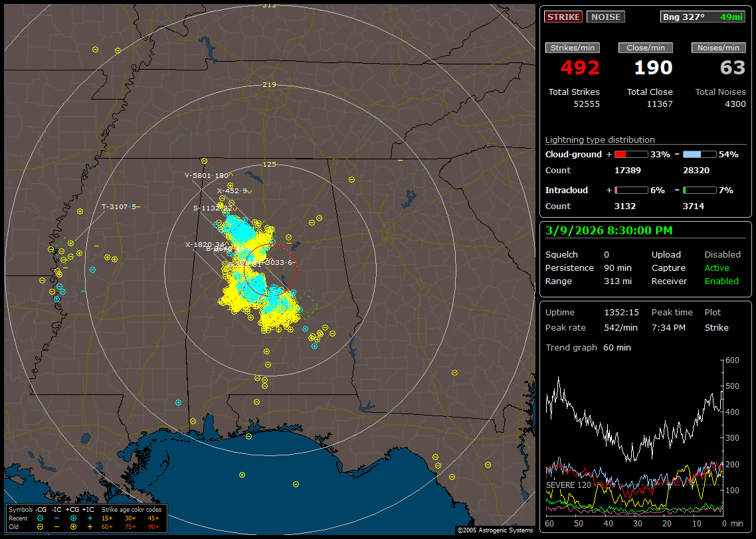Image resolution: width=756 pixels, height=539 pixels.
Task: Select the positive intracloud pink bar
Action: pos(630,191)
